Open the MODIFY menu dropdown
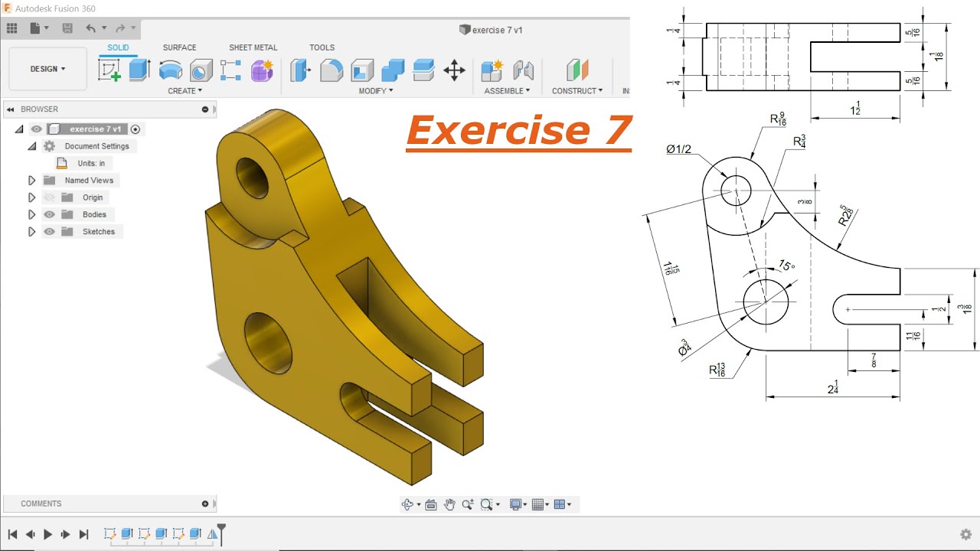This screenshot has height=551, width=980. 376,91
